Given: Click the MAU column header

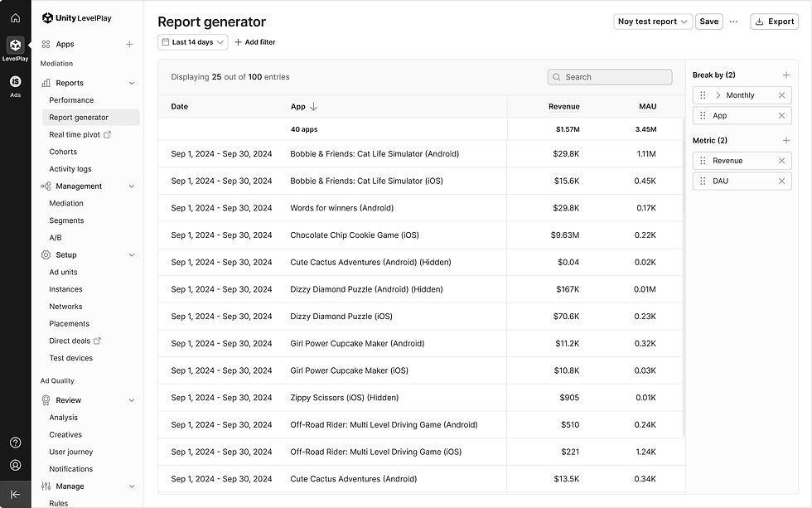Looking at the screenshot, I should click(x=647, y=107).
